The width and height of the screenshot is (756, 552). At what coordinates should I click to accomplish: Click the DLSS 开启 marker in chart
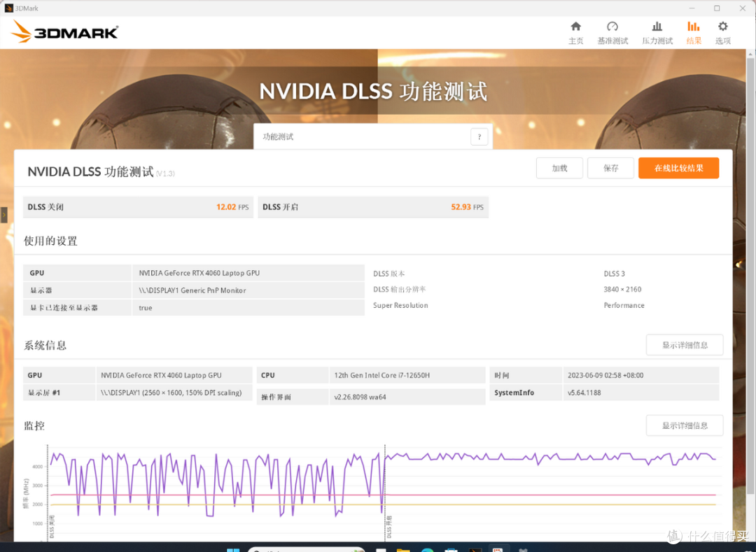(389, 527)
